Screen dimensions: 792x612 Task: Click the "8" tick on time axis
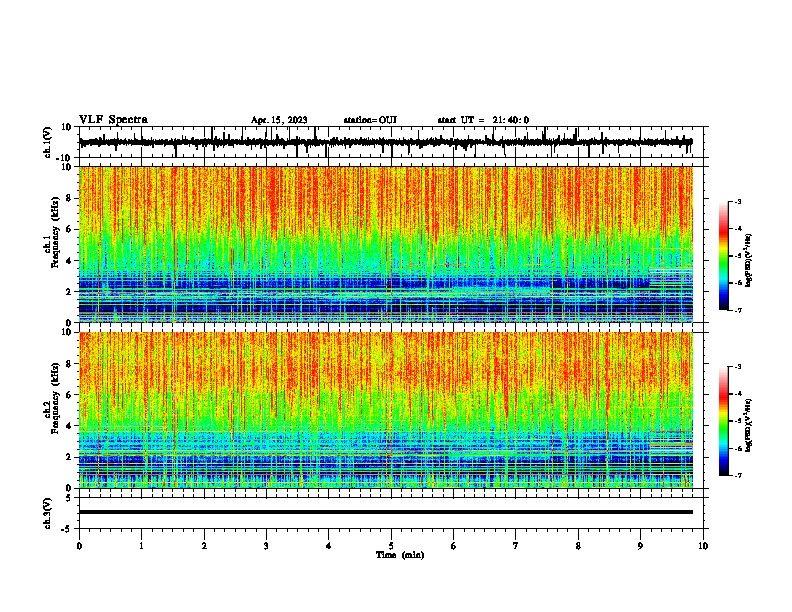tap(578, 546)
